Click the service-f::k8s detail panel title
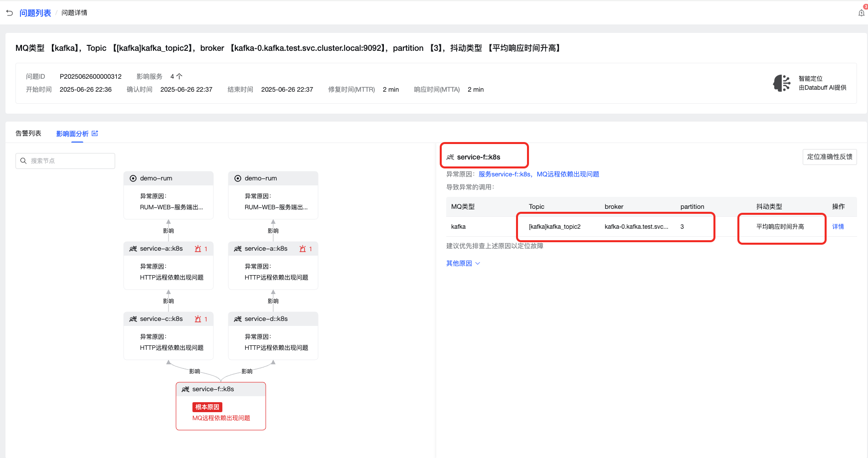Screen dimensions: 868x458 (479, 157)
